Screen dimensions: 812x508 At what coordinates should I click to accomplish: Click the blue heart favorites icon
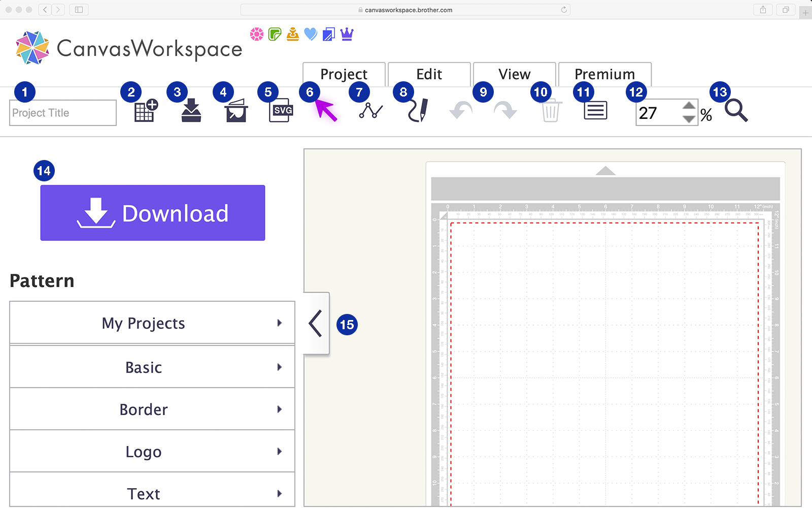pos(310,34)
